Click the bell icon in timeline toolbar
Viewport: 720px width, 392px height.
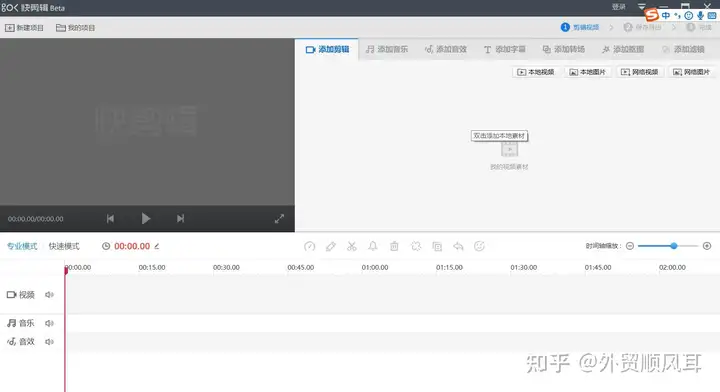click(x=373, y=246)
